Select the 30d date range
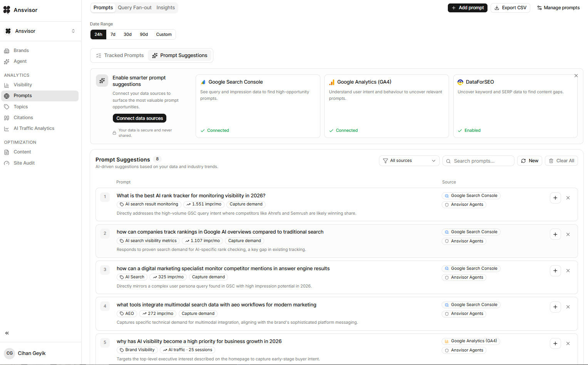 point(127,34)
